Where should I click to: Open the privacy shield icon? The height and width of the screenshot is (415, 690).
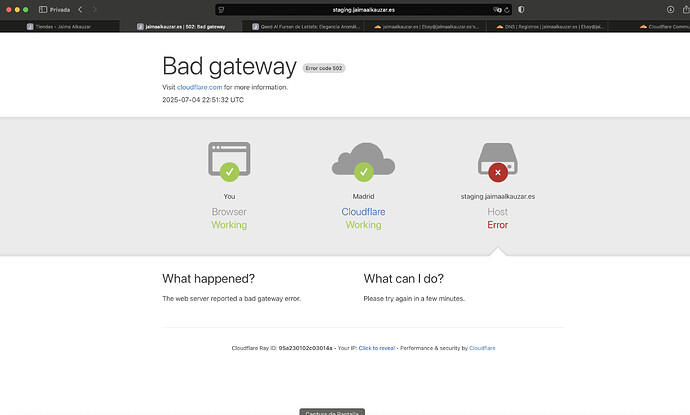coord(521,9)
